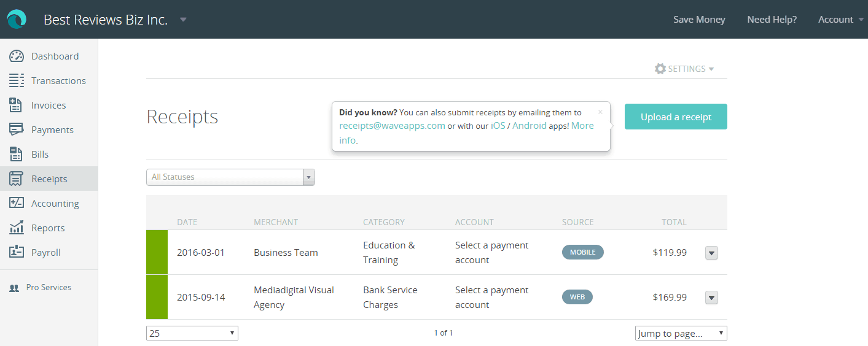The height and width of the screenshot is (346, 868).
Task: Open the iOS app link
Action: (498, 126)
